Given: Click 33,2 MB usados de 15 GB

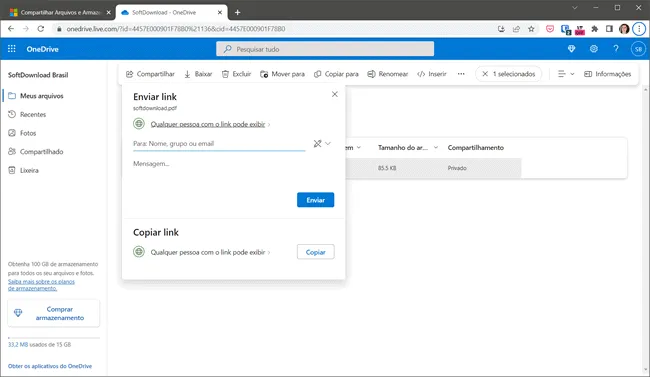Looking at the screenshot, I should 39,345.
